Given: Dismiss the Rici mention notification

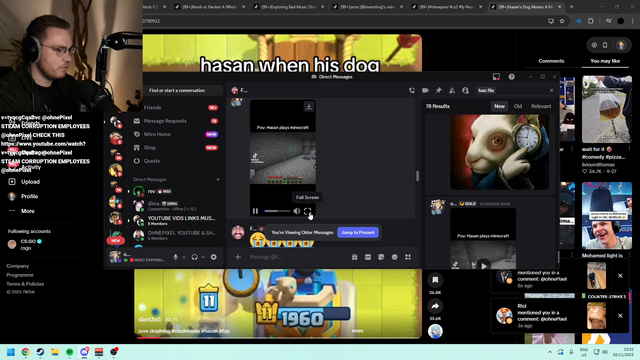Looking at the screenshot, I should 620,316.
